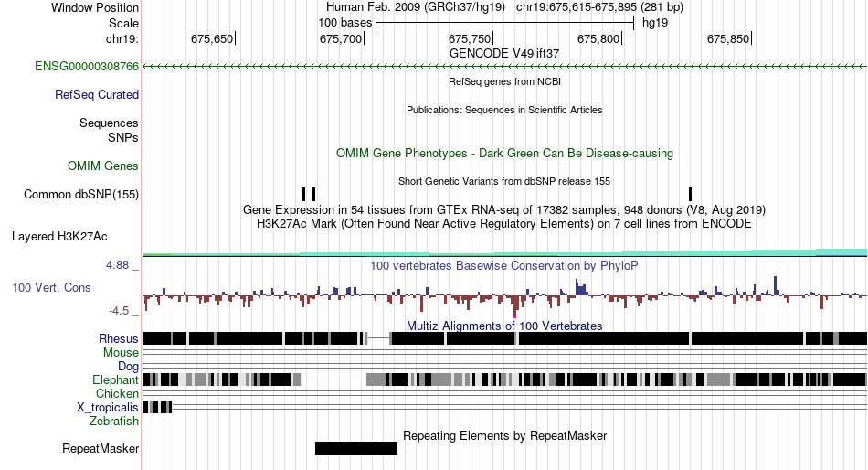The height and width of the screenshot is (470, 868).
Task: Click the Layered H3K27Ac track label
Action: (x=59, y=237)
